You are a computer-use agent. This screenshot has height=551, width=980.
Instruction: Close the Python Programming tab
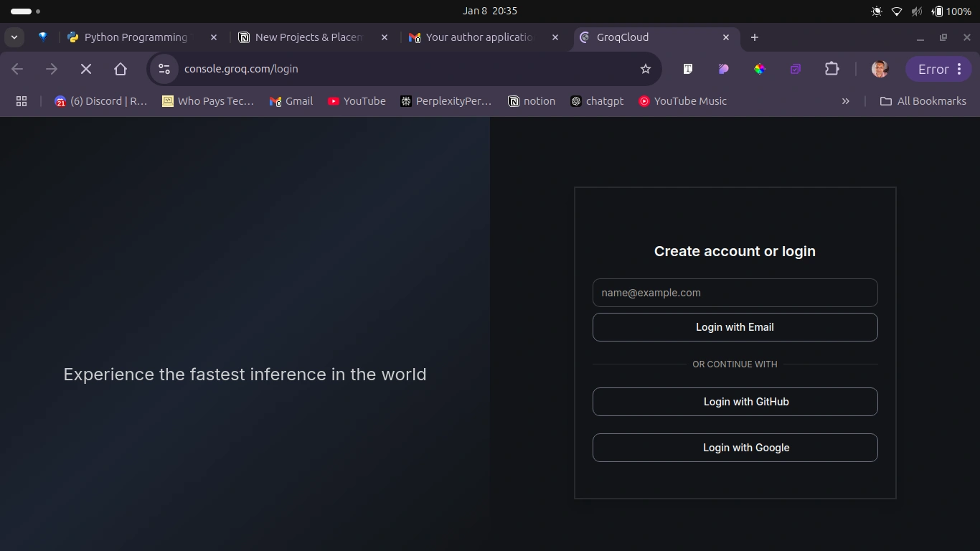click(214, 37)
